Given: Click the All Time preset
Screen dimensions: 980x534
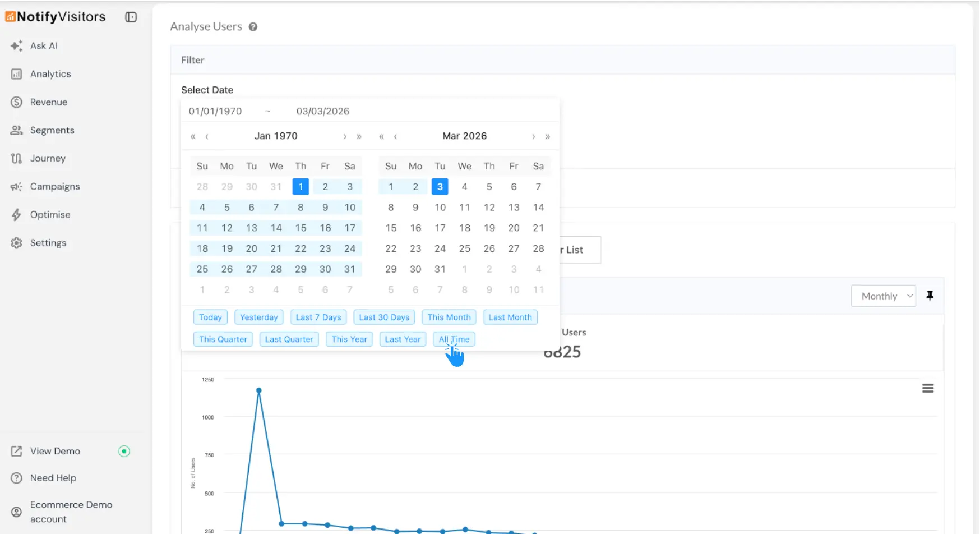Looking at the screenshot, I should click(454, 339).
